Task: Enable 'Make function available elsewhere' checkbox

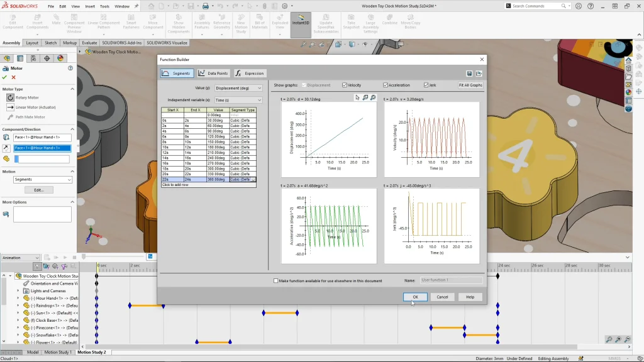Action: pyautogui.click(x=276, y=281)
